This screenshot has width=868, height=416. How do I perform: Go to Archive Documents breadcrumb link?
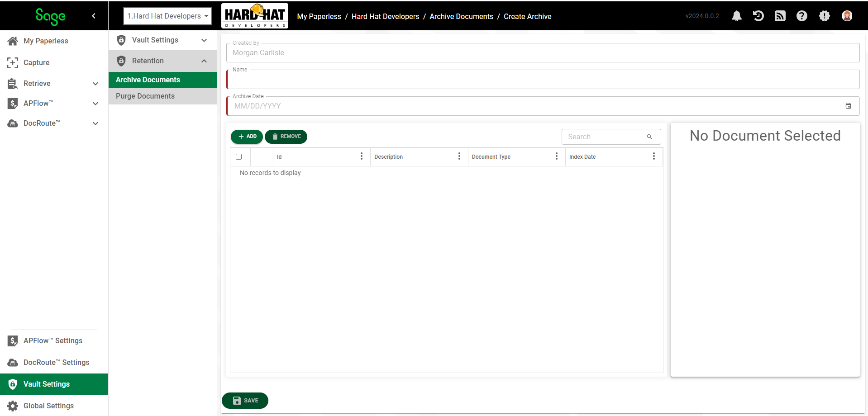click(462, 16)
